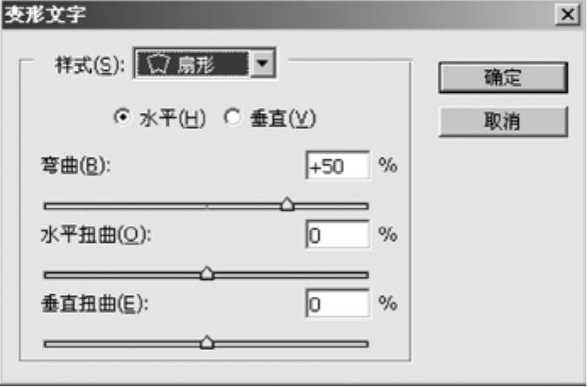
Task: Click the fan shape icon in the Style box
Action: [x=159, y=64]
